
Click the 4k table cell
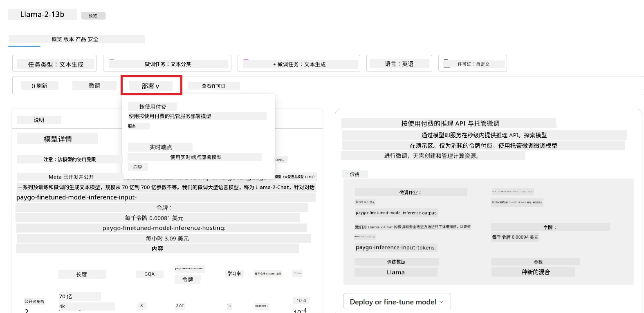(62, 306)
